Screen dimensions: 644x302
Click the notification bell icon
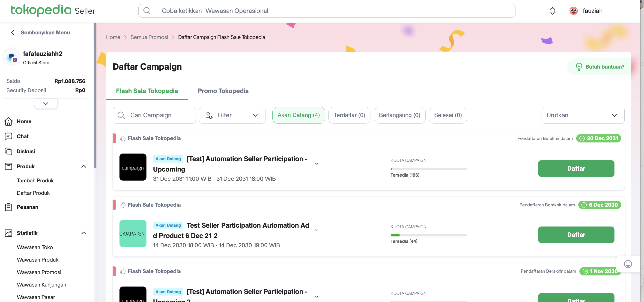[552, 11]
